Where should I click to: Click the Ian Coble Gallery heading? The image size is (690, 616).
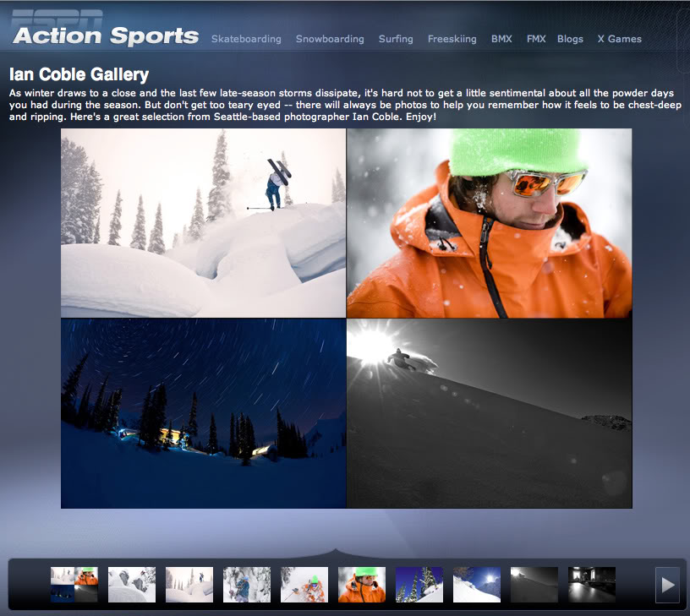pyautogui.click(x=79, y=74)
